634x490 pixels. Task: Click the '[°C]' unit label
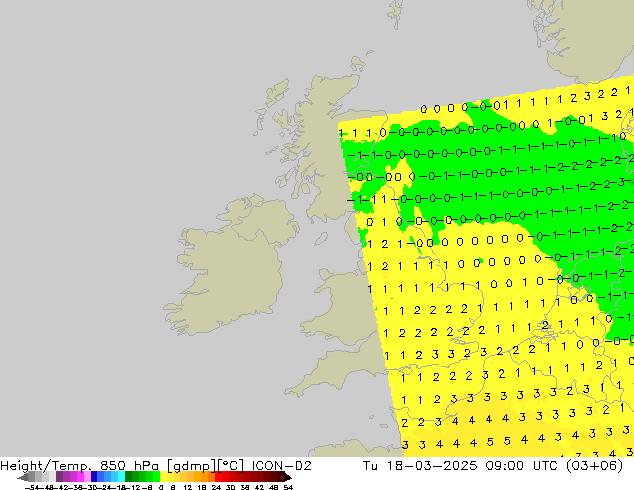tap(230, 466)
